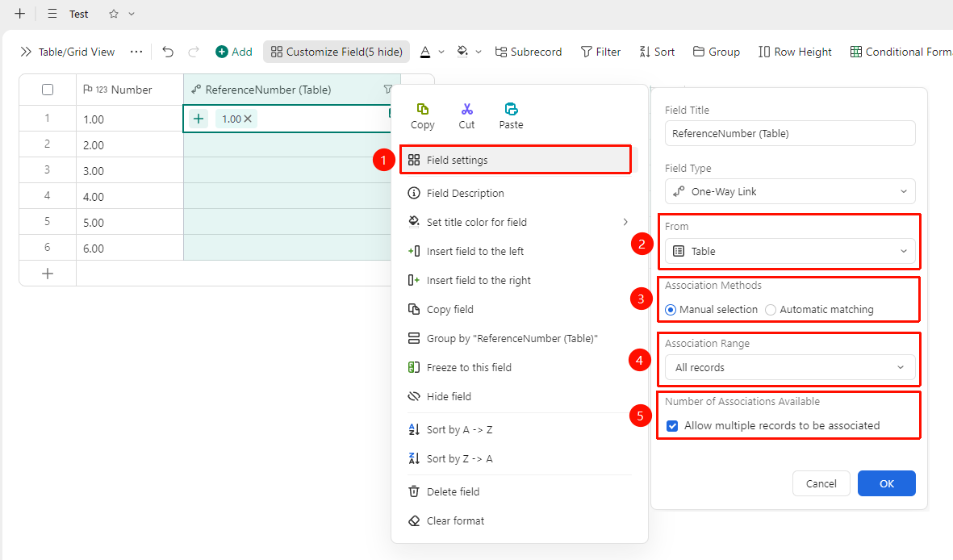This screenshot has width=953, height=560.
Task: Open the fill color bucket tool
Action: 462,52
